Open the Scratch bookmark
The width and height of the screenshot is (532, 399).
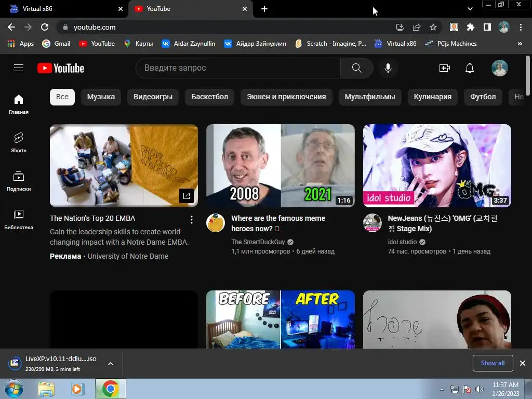[330, 44]
